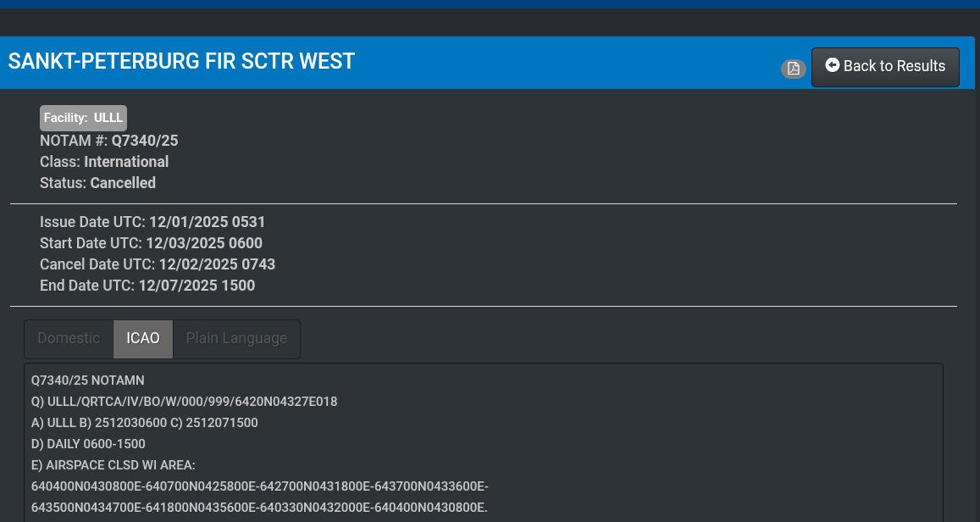This screenshot has width=980, height=522.
Task: Click the Cancel Date UTC value
Action: [217, 264]
